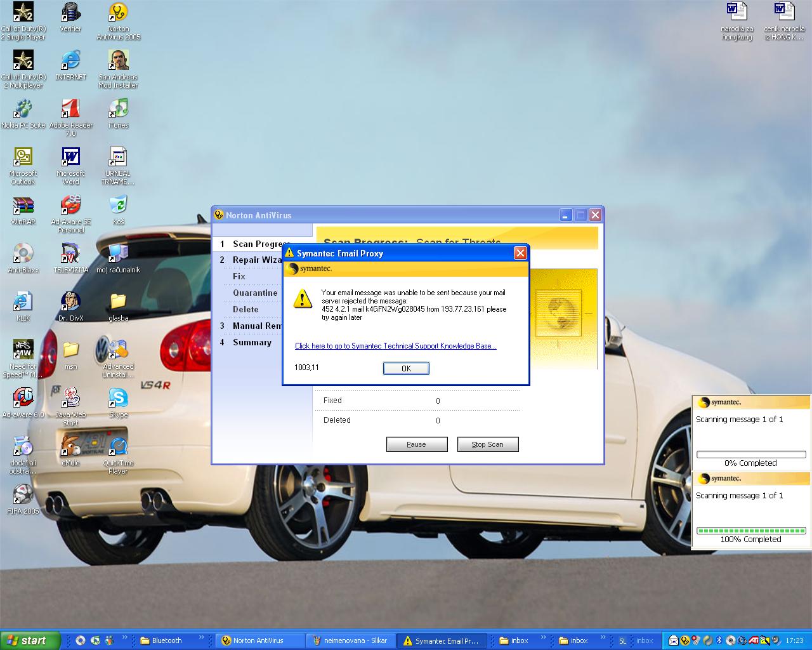The image size is (812, 650).
Task: Launch Nokia PC Suite shortcut
Action: coord(23,114)
